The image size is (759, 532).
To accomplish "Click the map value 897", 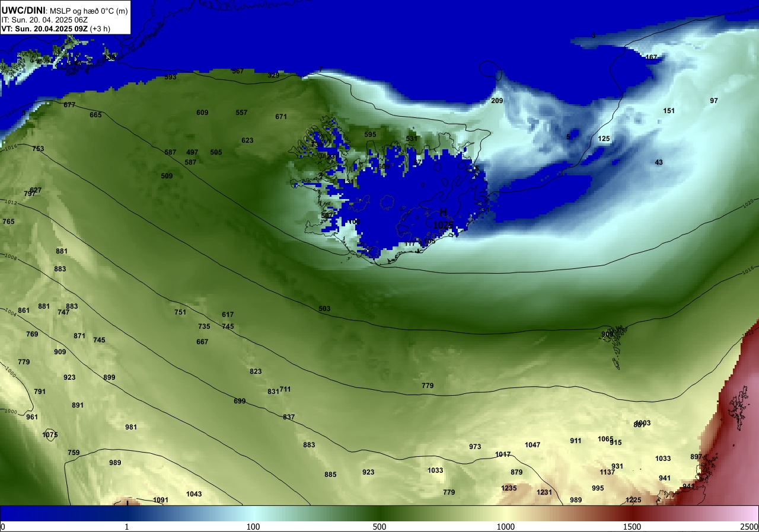I will [696, 457].
